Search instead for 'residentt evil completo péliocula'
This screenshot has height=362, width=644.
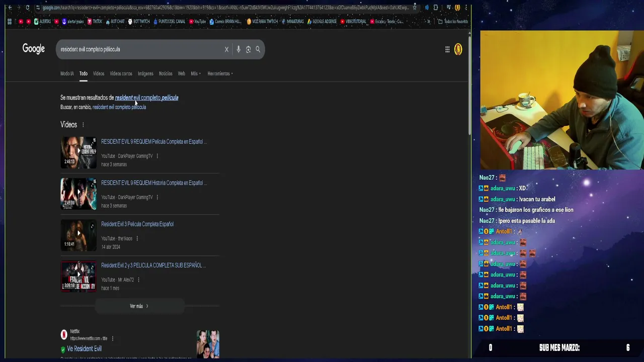(119, 107)
